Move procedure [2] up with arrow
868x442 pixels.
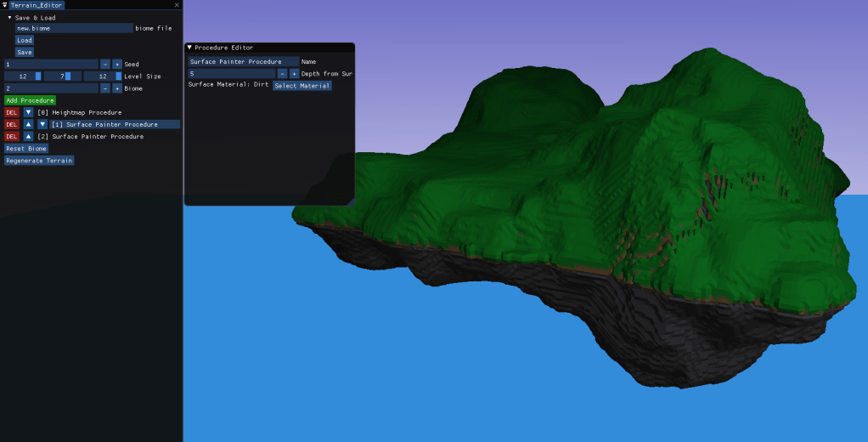point(28,136)
